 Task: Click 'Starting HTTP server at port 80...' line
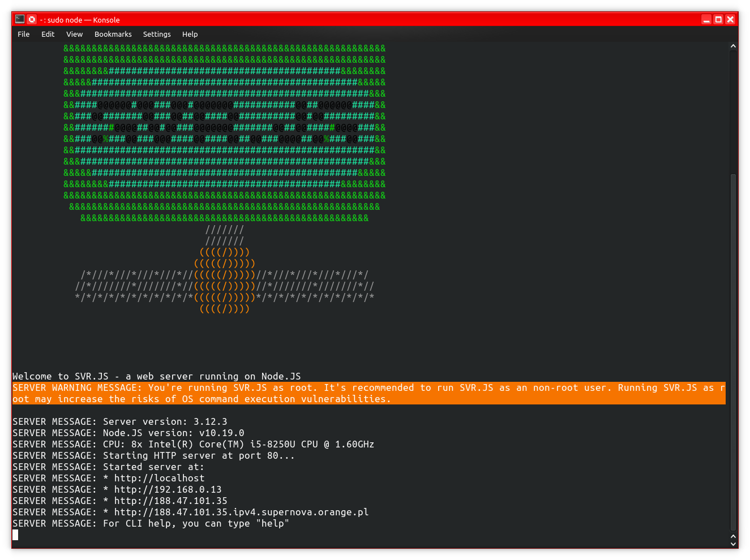[x=154, y=456]
